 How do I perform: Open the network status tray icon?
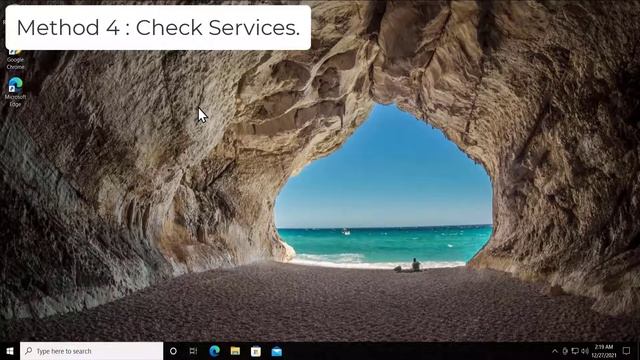coord(575,351)
